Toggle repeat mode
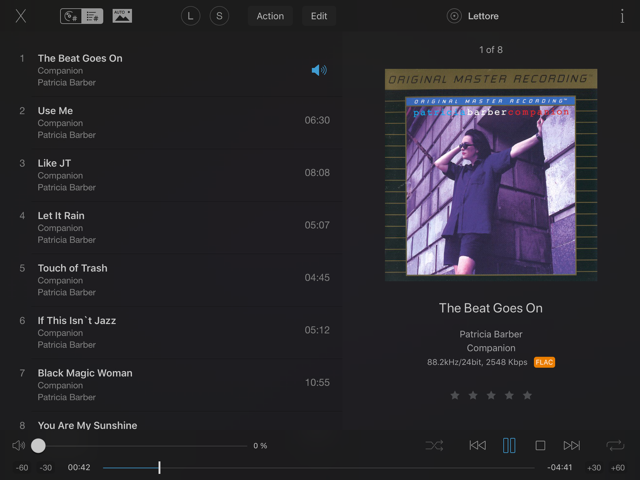 tap(615, 445)
